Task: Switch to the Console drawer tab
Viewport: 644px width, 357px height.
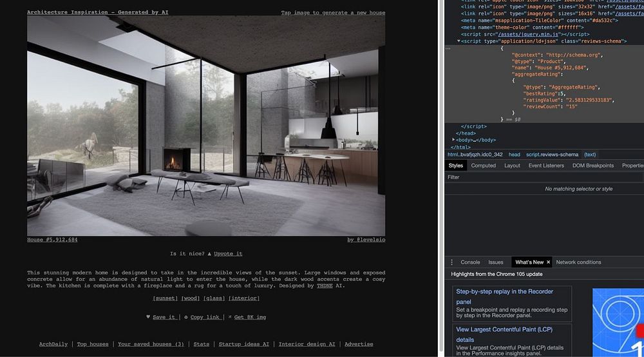Action: click(470, 262)
